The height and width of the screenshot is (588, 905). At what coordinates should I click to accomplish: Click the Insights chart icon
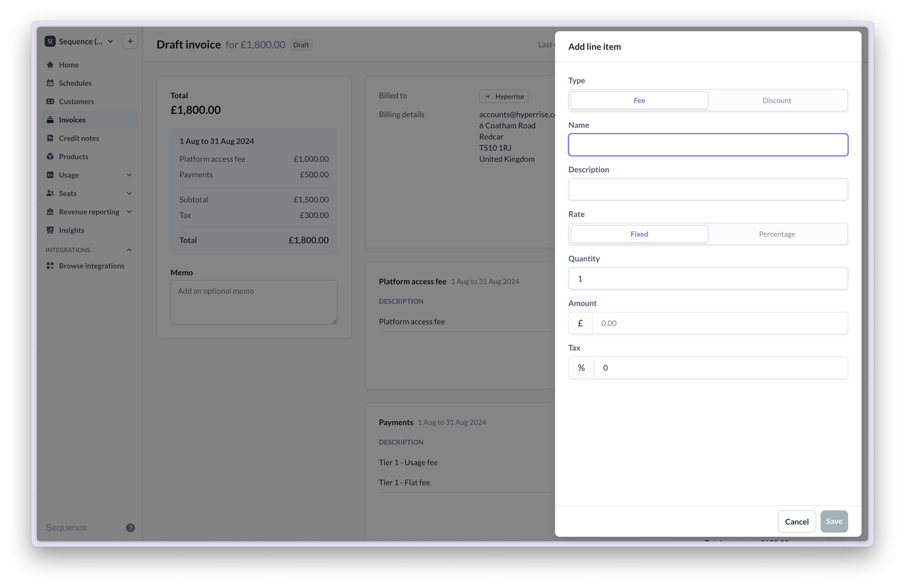point(50,230)
